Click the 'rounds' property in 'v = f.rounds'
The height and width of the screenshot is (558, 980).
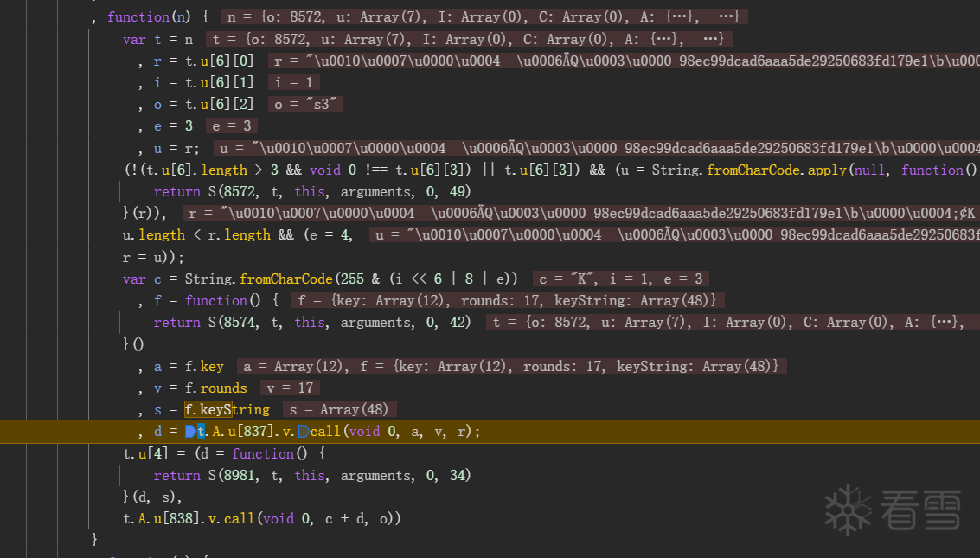click(x=223, y=388)
